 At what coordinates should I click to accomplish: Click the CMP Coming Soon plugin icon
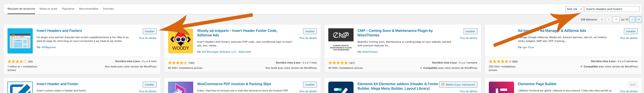pos(341,41)
